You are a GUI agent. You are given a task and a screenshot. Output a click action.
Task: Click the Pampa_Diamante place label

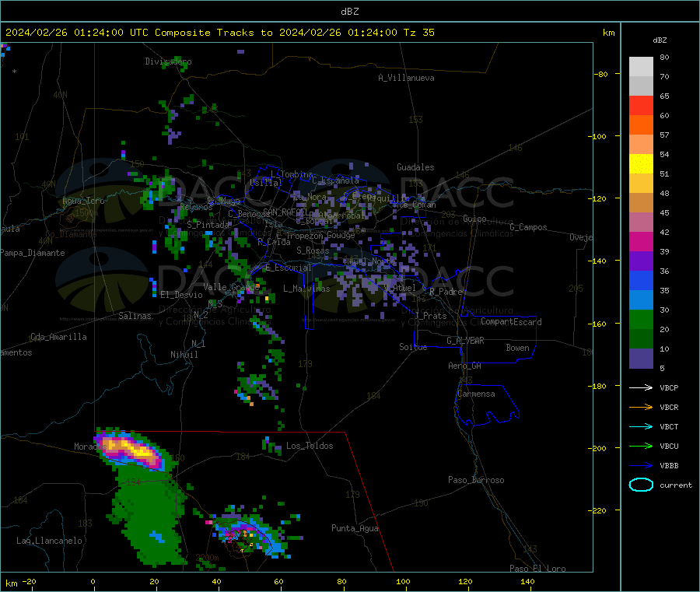click(x=33, y=253)
